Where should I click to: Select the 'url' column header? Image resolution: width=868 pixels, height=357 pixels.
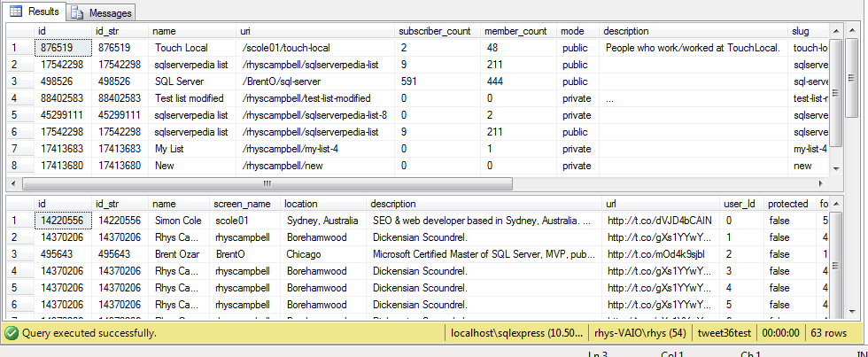(x=661, y=204)
